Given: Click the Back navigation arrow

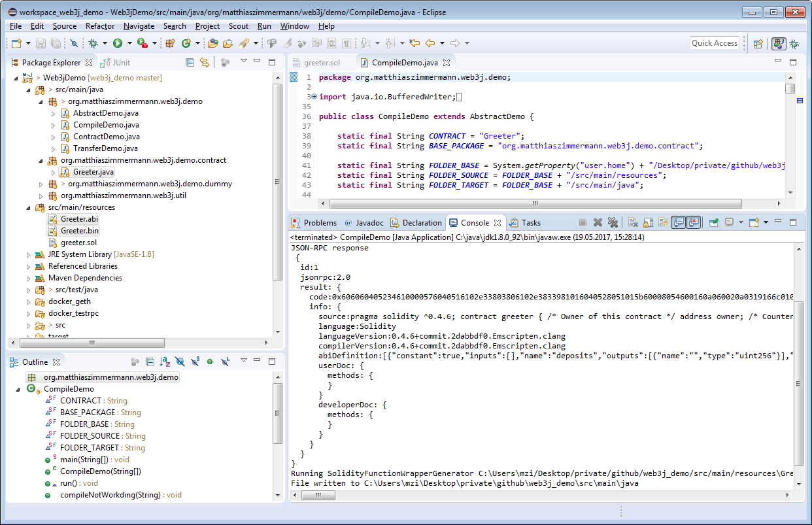Looking at the screenshot, I should pos(430,43).
